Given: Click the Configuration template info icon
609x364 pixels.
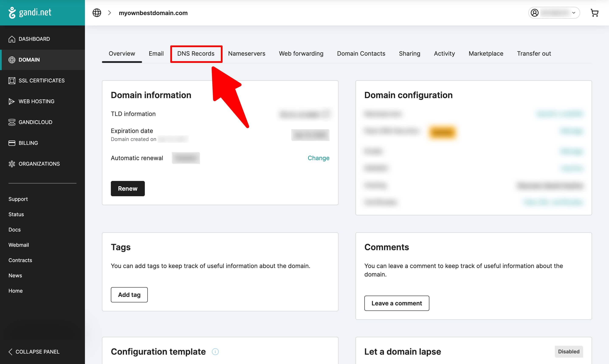Looking at the screenshot, I should 215,352.
